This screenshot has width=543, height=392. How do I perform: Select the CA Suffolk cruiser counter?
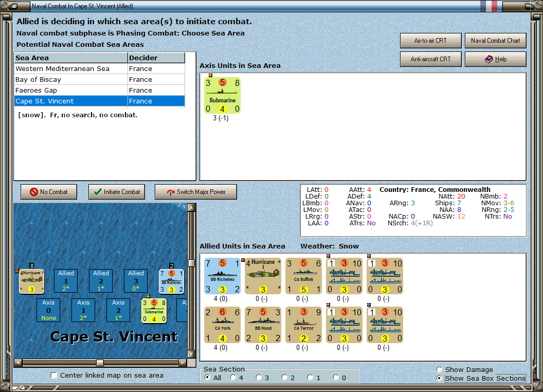click(x=303, y=276)
